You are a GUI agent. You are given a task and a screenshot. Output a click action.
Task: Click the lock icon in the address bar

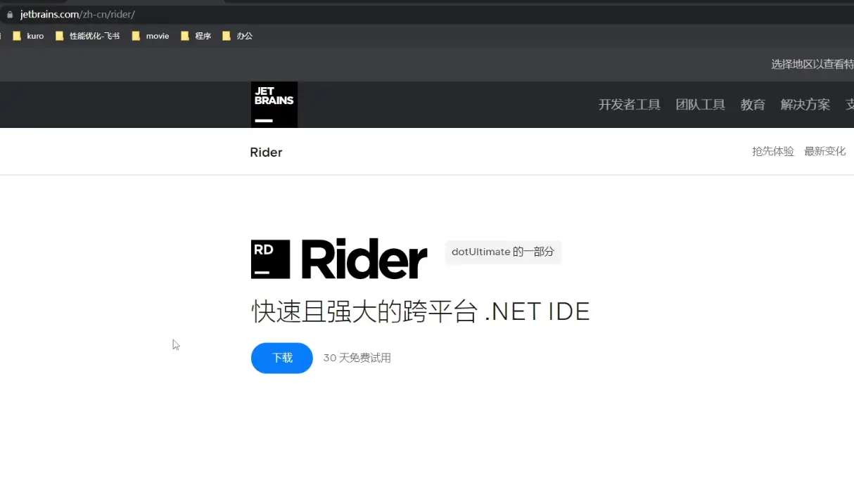[x=10, y=14]
